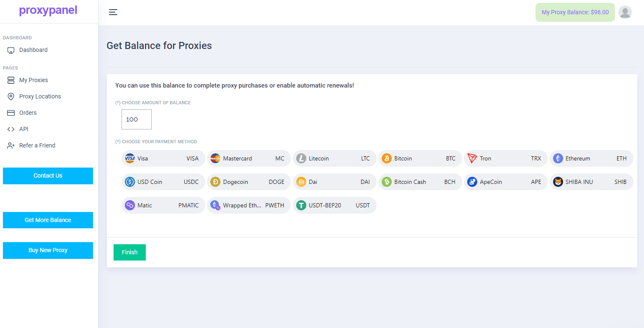
Task: Pick USD Coin payment option
Action: 163,182
